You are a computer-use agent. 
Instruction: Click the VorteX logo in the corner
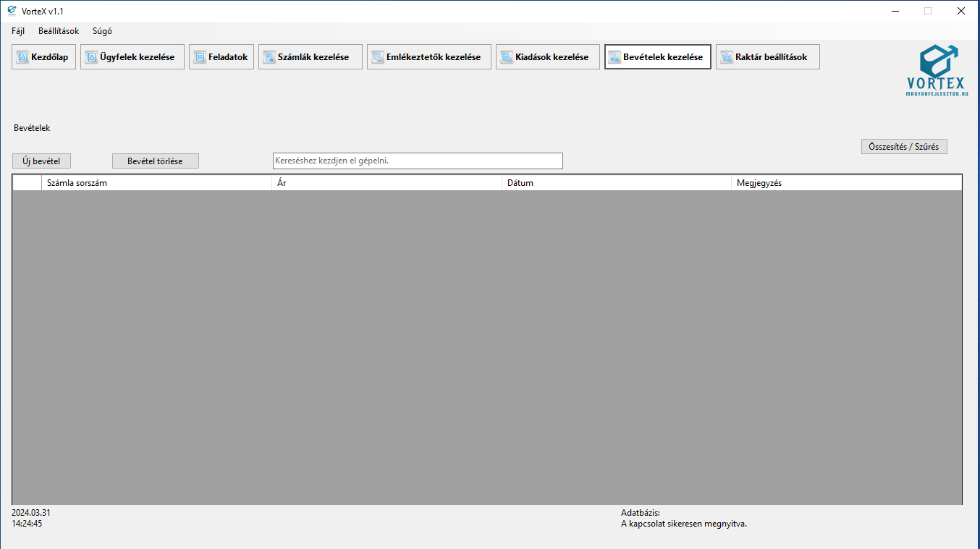937,70
